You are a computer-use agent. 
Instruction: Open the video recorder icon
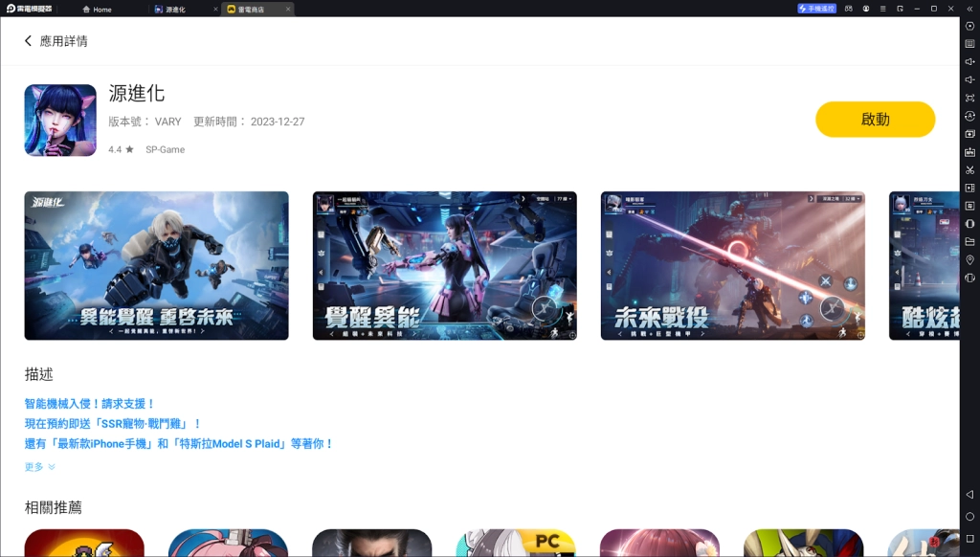click(x=969, y=188)
